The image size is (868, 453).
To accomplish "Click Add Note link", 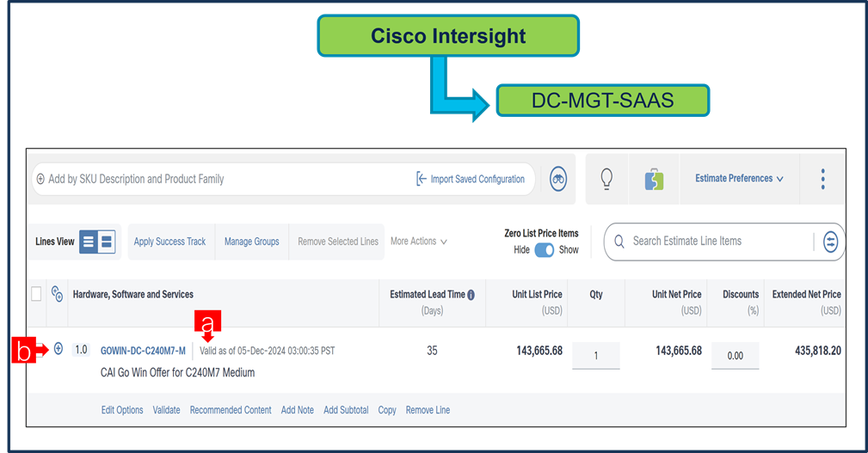I will click(298, 410).
